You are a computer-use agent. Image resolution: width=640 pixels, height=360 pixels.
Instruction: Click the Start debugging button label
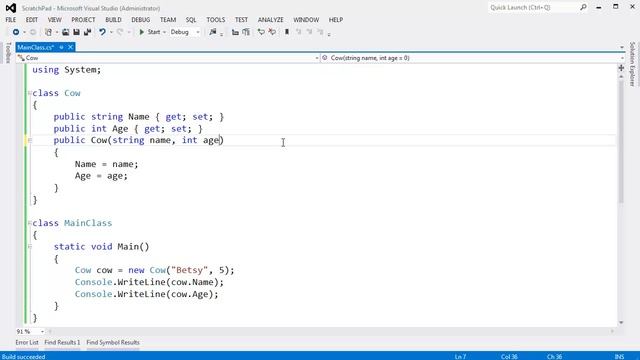pos(154,32)
